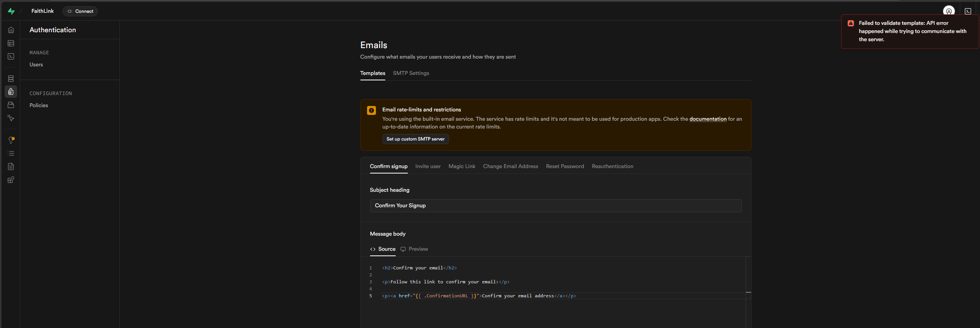Open the Table Editor sidebar icon
The image size is (980, 328).
[x=11, y=43]
